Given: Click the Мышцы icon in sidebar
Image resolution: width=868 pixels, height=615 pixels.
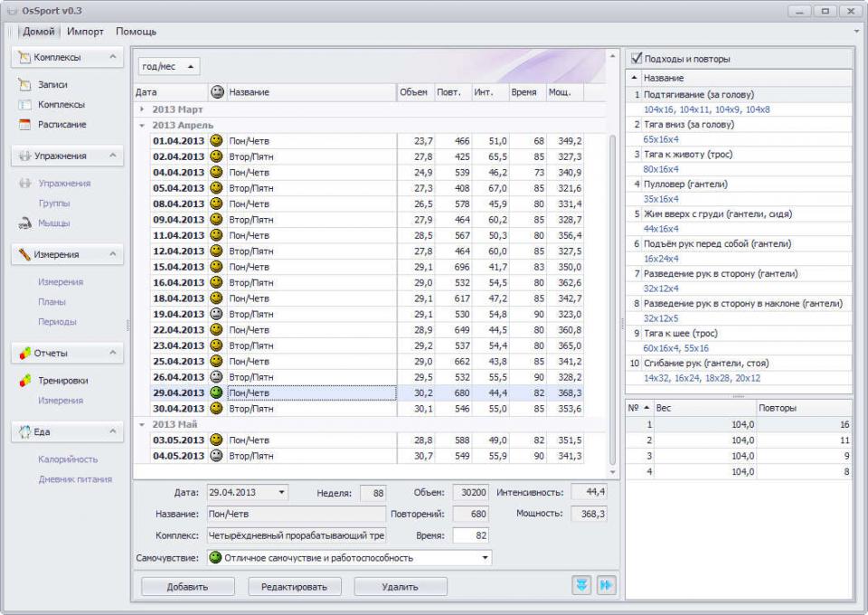Looking at the screenshot, I should pos(24,223).
